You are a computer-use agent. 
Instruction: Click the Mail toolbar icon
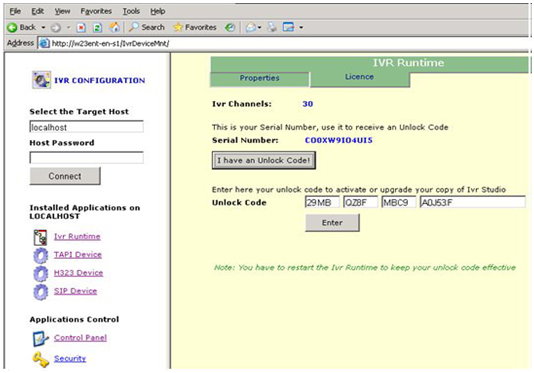(x=251, y=28)
